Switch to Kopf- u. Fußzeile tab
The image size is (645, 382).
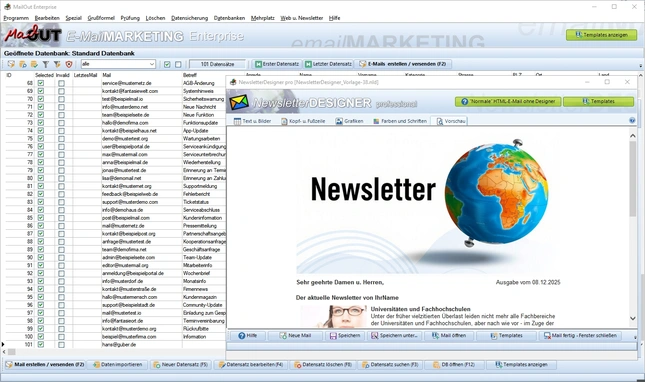click(x=304, y=121)
